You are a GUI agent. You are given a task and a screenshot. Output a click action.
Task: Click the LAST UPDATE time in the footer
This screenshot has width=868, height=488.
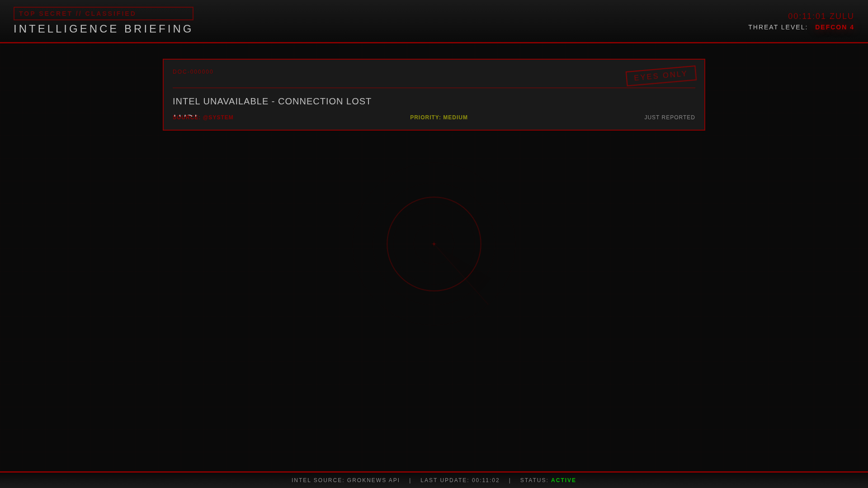(x=460, y=480)
